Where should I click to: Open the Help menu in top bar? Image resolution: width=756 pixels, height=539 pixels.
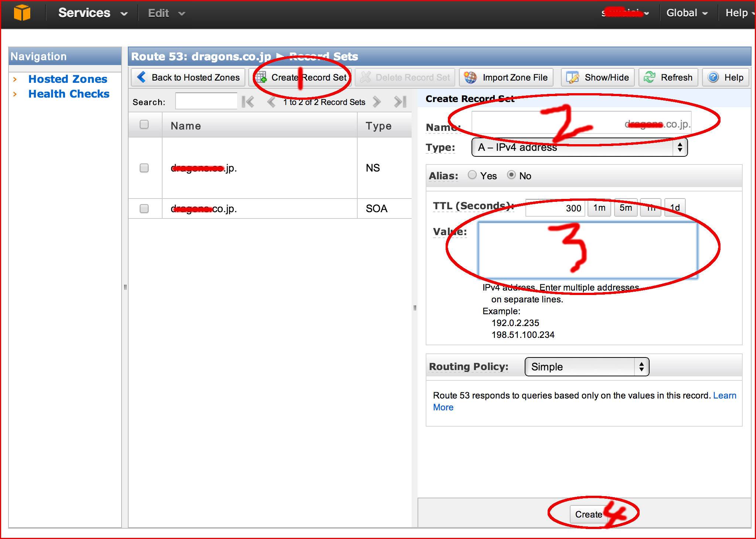point(740,13)
